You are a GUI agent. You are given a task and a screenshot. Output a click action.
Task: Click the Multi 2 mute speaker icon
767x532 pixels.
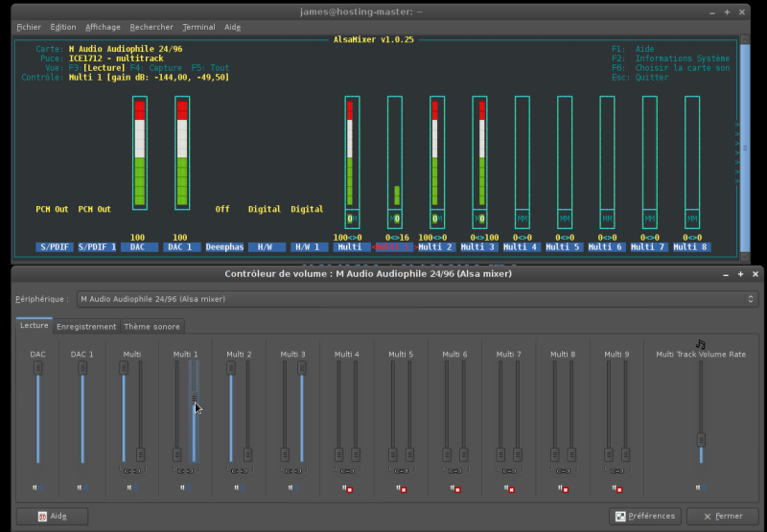point(240,488)
